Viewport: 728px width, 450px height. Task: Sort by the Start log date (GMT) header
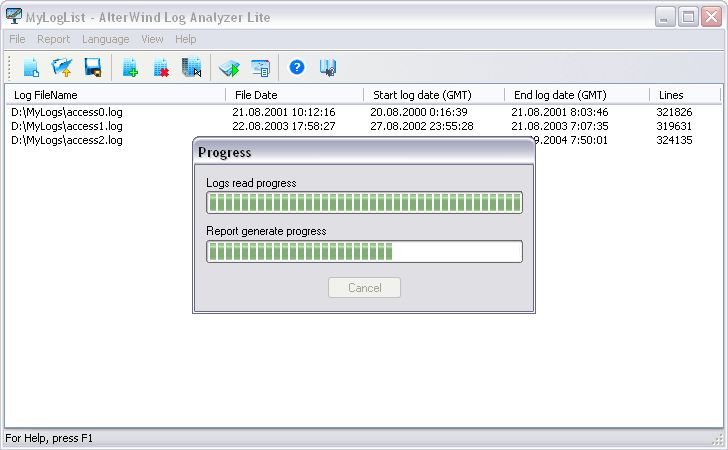tap(434, 95)
